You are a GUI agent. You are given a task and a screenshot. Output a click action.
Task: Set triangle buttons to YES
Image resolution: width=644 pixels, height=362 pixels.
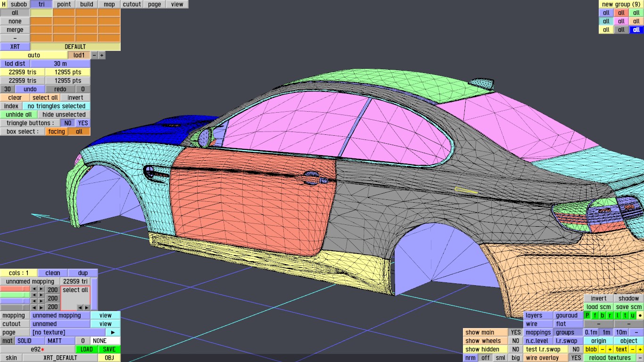[83, 123]
